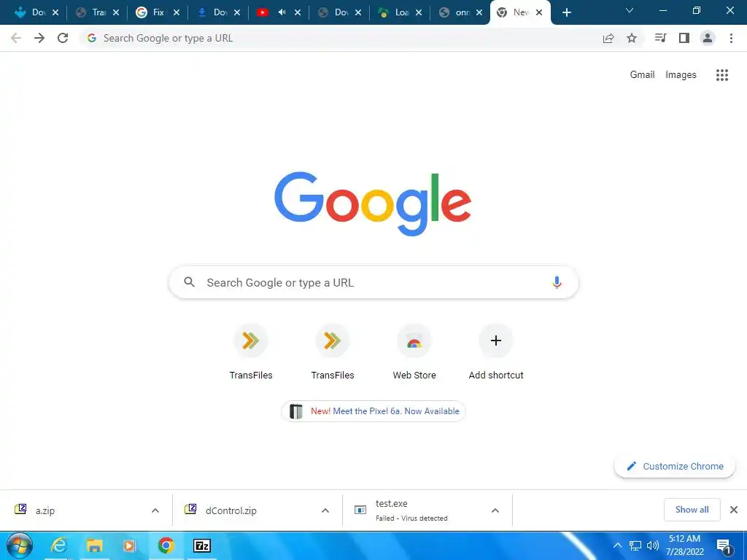This screenshot has width=747, height=560.
Task: Open the second TransFiles shortcut
Action: 333,352
